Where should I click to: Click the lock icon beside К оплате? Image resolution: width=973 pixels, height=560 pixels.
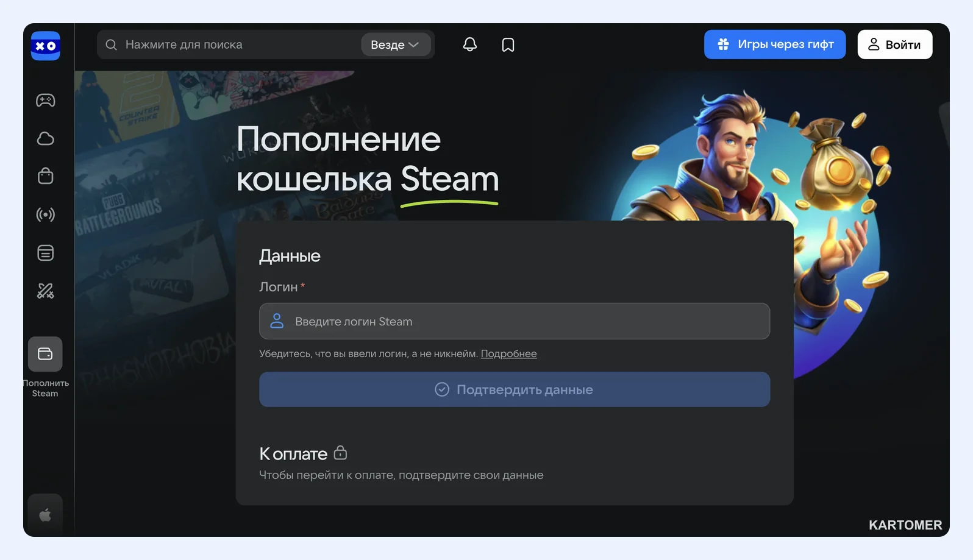(x=340, y=452)
